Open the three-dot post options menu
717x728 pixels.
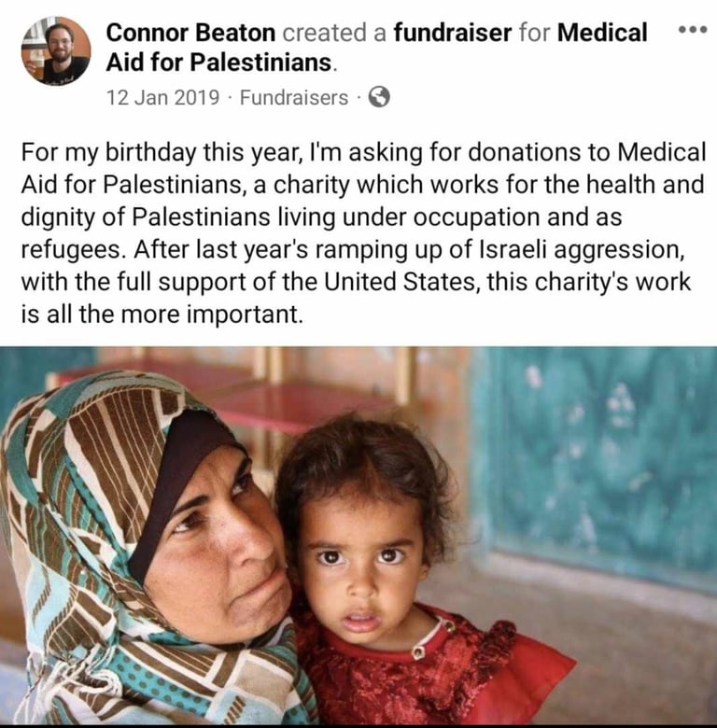tap(692, 30)
